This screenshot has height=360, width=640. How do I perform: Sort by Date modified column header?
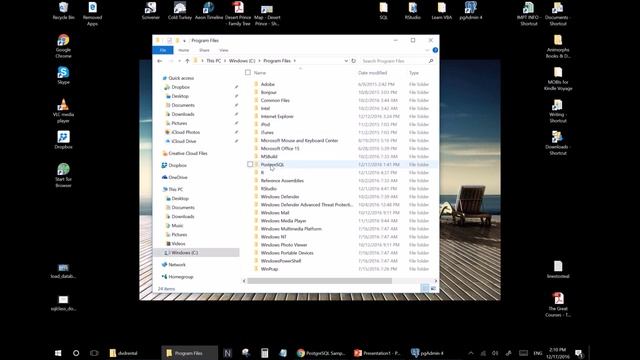(x=372, y=73)
